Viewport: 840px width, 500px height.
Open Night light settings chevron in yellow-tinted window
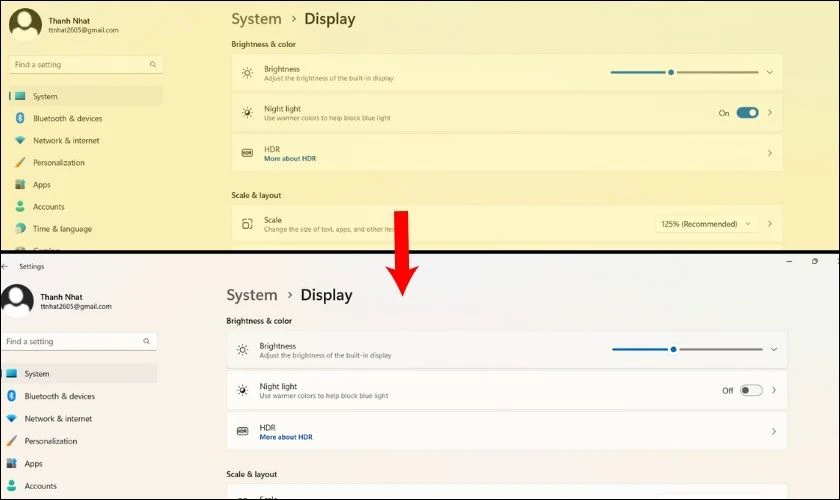(x=770, y=113)
